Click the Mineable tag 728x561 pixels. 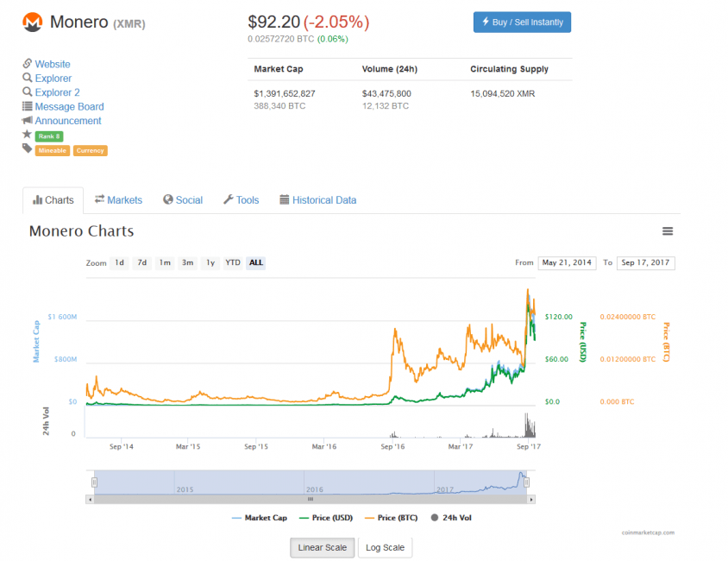(53, 150)
